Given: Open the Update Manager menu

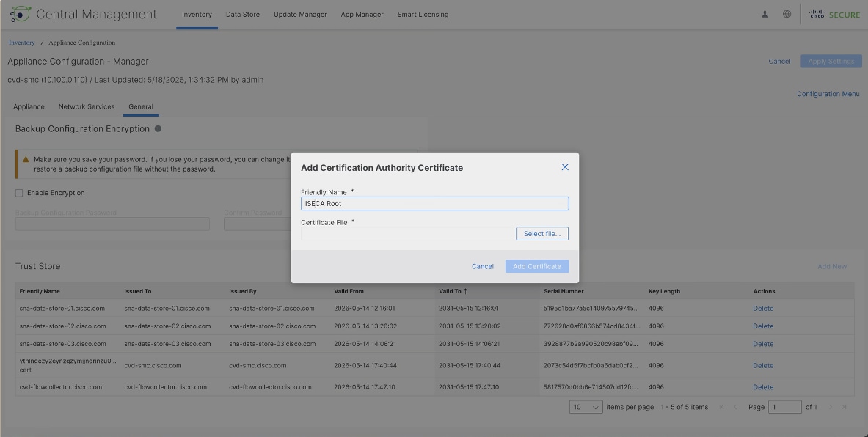Looking at the screenshot, I should pyautogui.click(x=300, y=15).
